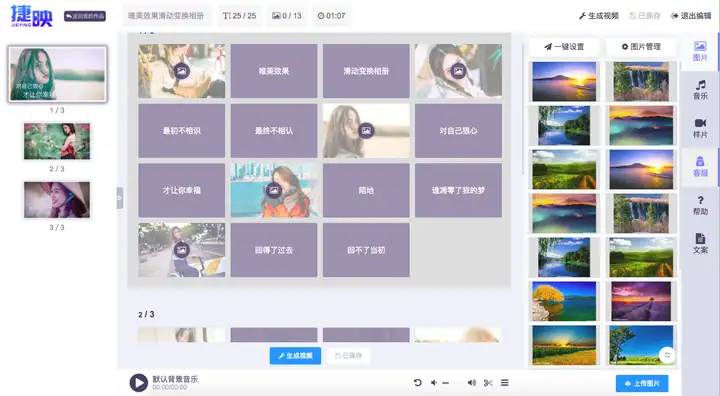Click the 上传图片 upload button
Screen dimensions: 720x396
(x=642, y=383)
